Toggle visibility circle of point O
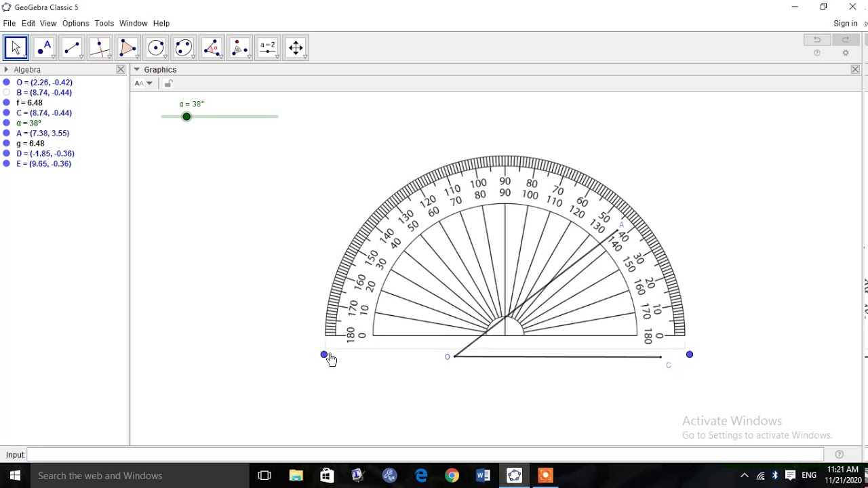This screenshot has width=868, height=488. coord(7,82)
